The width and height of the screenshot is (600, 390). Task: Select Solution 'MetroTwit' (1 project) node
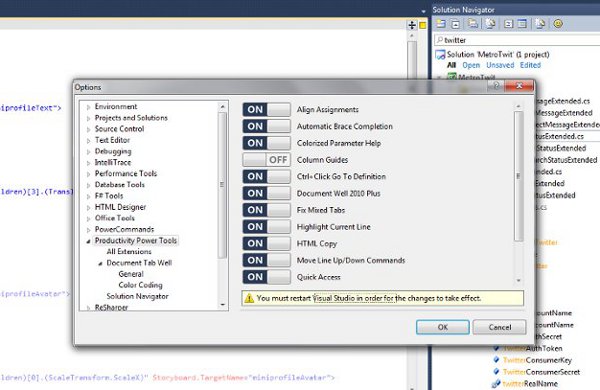click(x=498, y=54)
